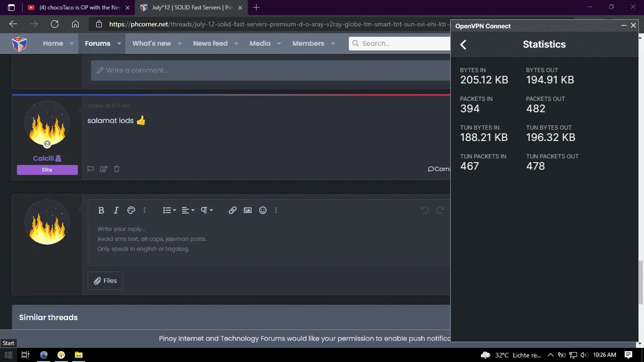
Task: Open taskbar clock showing 10:26 AM
Action: click(605, 355)
